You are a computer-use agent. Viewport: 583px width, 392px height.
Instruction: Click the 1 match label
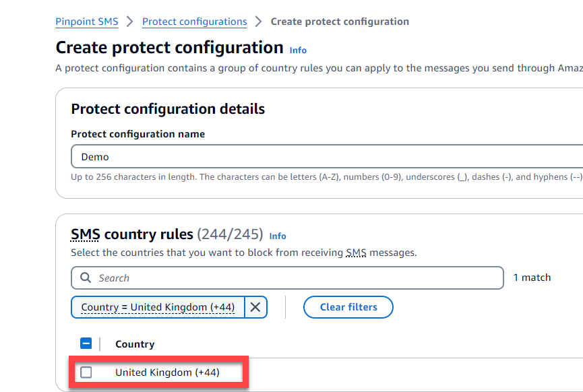(532, 277)
